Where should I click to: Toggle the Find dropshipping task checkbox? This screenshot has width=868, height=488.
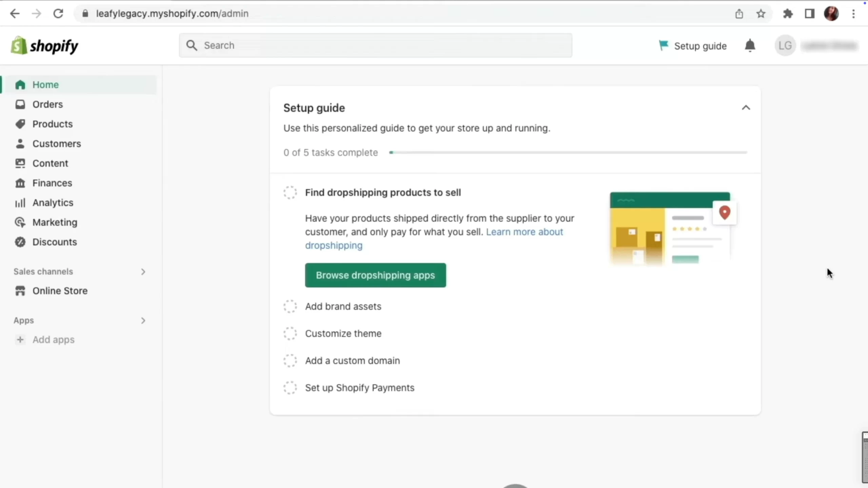coord(290,192)
